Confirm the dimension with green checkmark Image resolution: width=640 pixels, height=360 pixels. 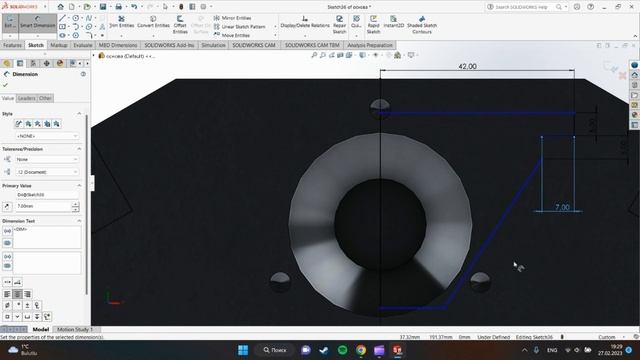(x=5, y=85)
